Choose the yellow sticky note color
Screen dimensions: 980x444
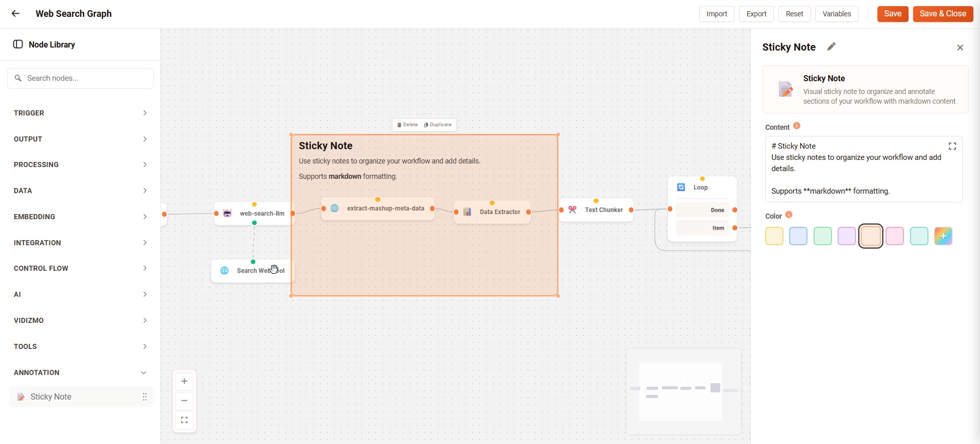tap(774, 236)
